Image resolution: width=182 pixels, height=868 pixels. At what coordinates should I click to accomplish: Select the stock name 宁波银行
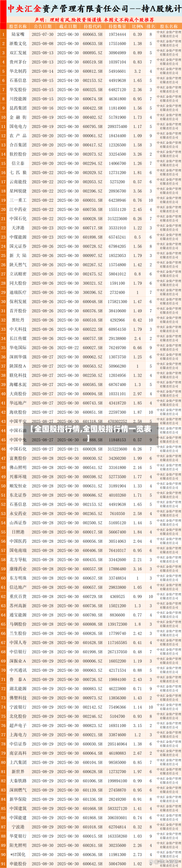(x=18, y=707)
